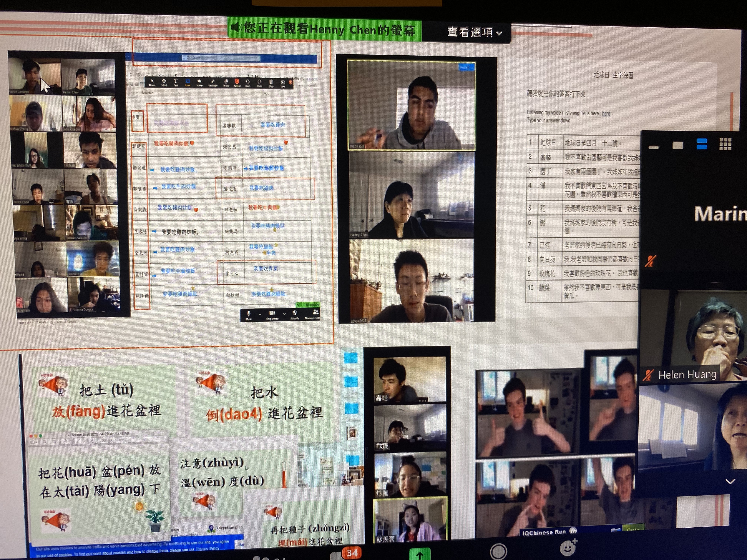Open the arrow next to the Mute button
Viewport: 747px width, 560px height.
click(x=260, y=314)
